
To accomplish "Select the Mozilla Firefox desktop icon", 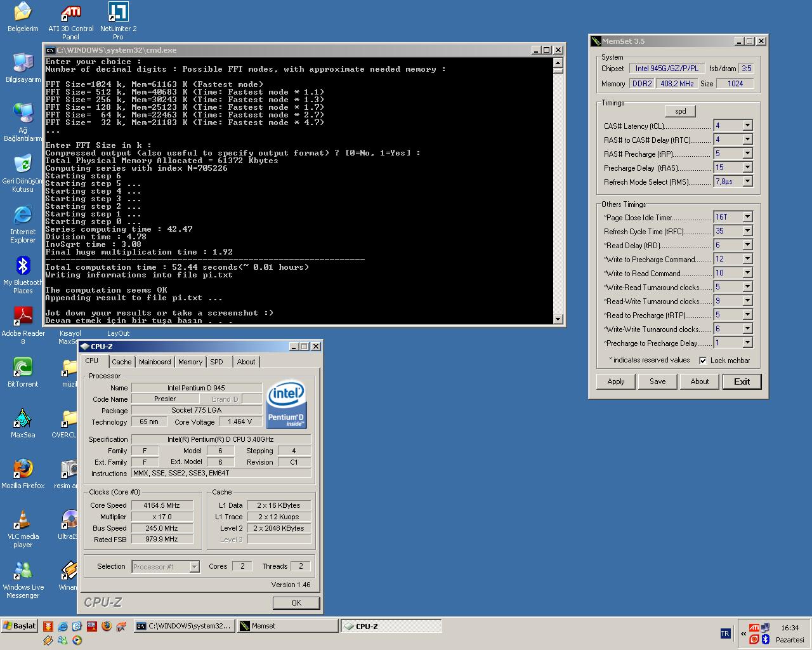I will (x=23, y=474).
